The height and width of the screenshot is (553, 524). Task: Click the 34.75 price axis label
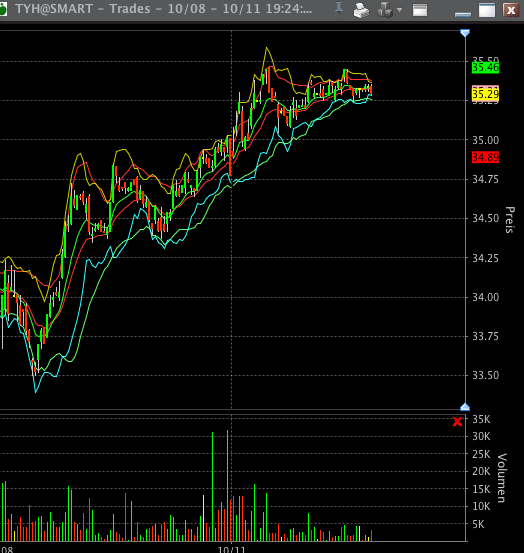486,180
